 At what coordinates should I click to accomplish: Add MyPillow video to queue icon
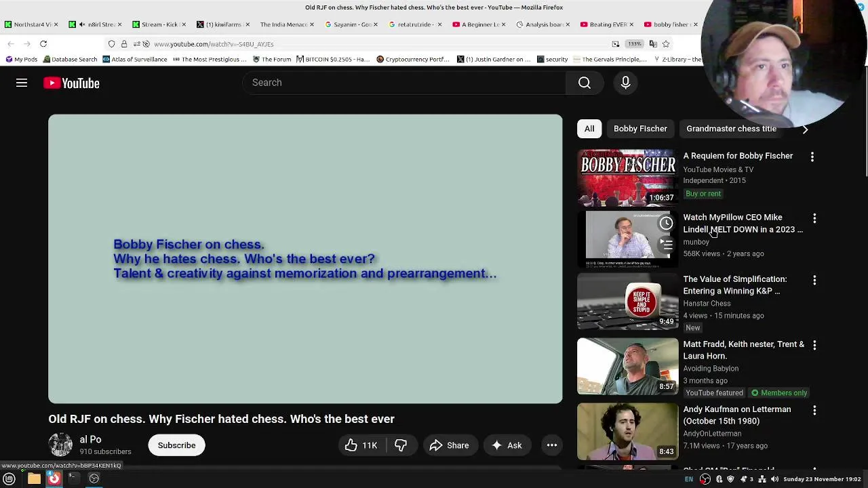pos(666,244)
